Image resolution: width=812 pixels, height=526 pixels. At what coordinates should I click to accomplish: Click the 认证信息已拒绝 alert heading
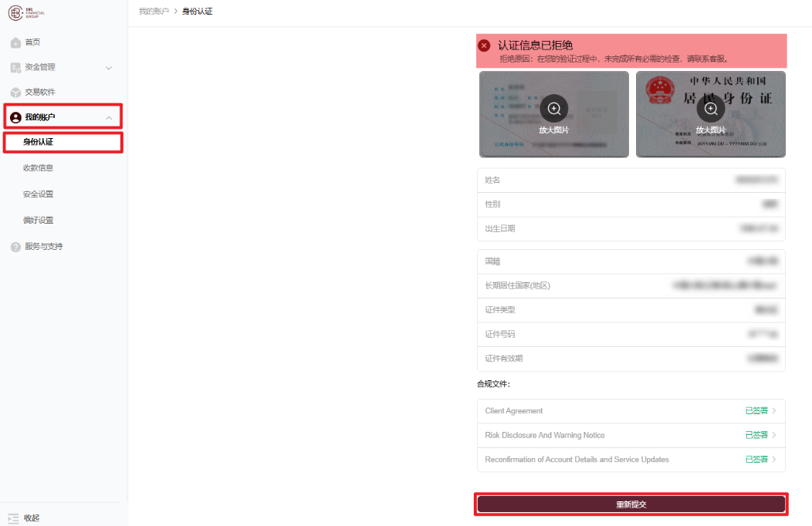coord(535,46)
